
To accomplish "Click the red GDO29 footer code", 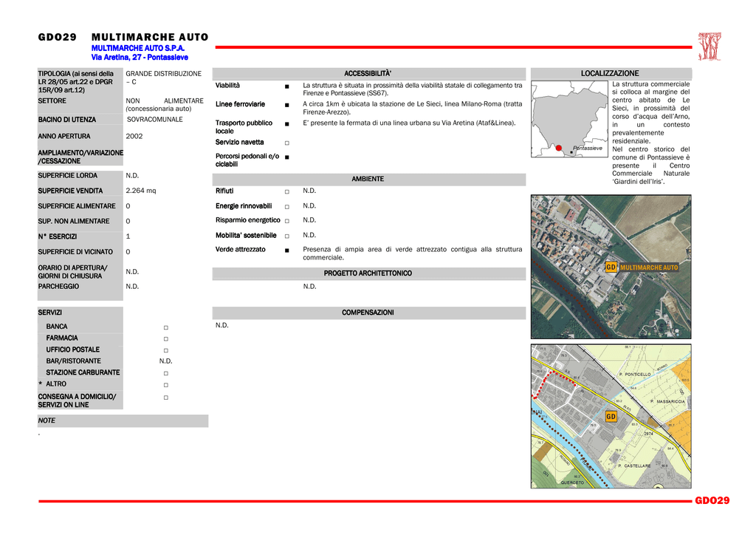I will coord(712,501).
